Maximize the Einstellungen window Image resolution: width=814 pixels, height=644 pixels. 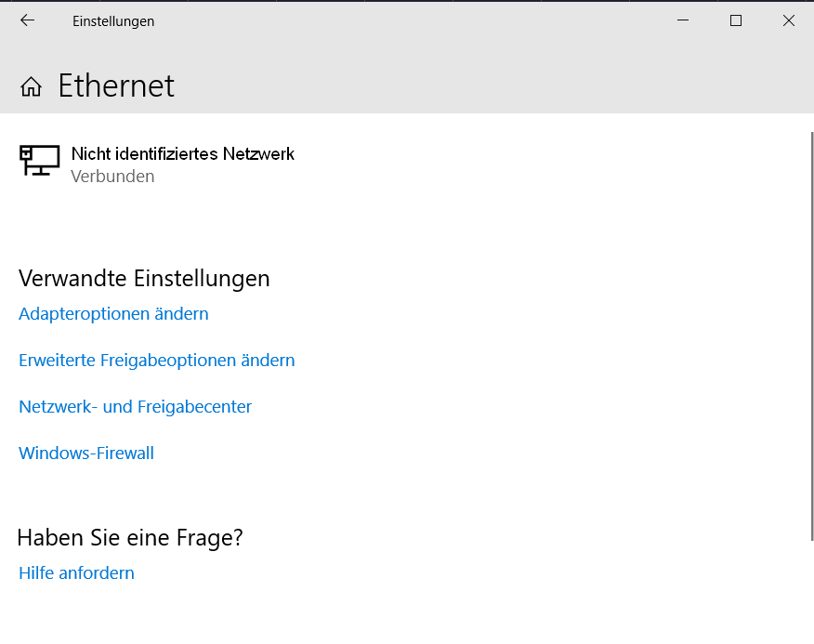click(x=736, y=20)
